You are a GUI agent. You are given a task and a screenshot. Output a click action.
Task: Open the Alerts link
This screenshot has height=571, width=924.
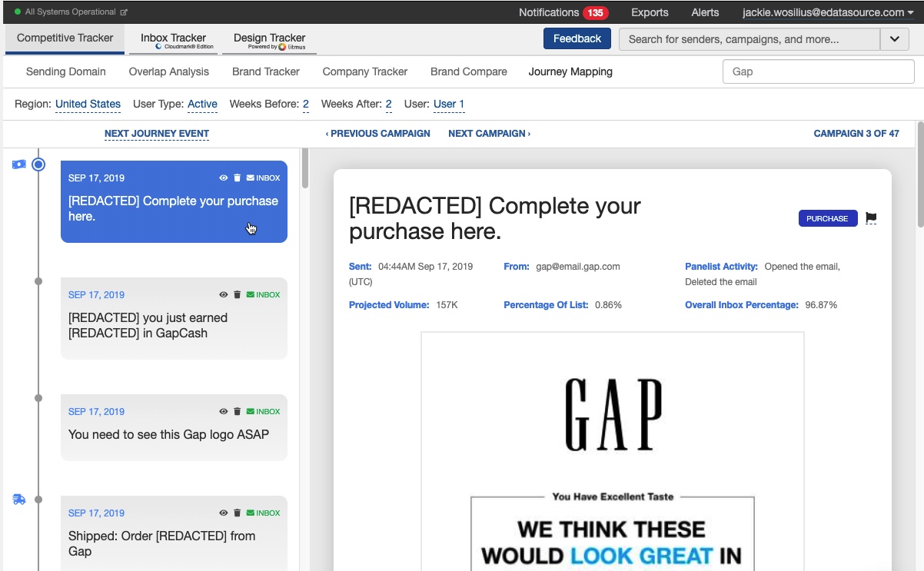[x=705, y=12]
